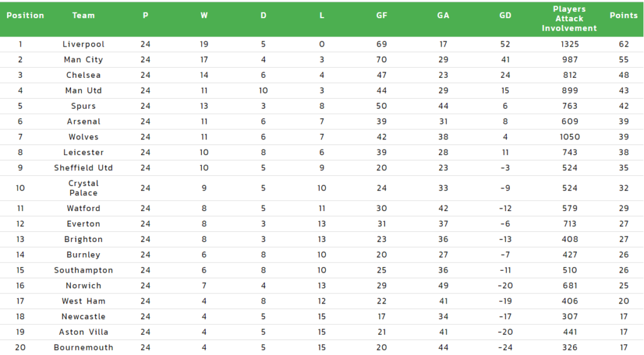Select the GA column header
Image resolution: width=644 pixels, height=355 pixels.
click(443, 16)
